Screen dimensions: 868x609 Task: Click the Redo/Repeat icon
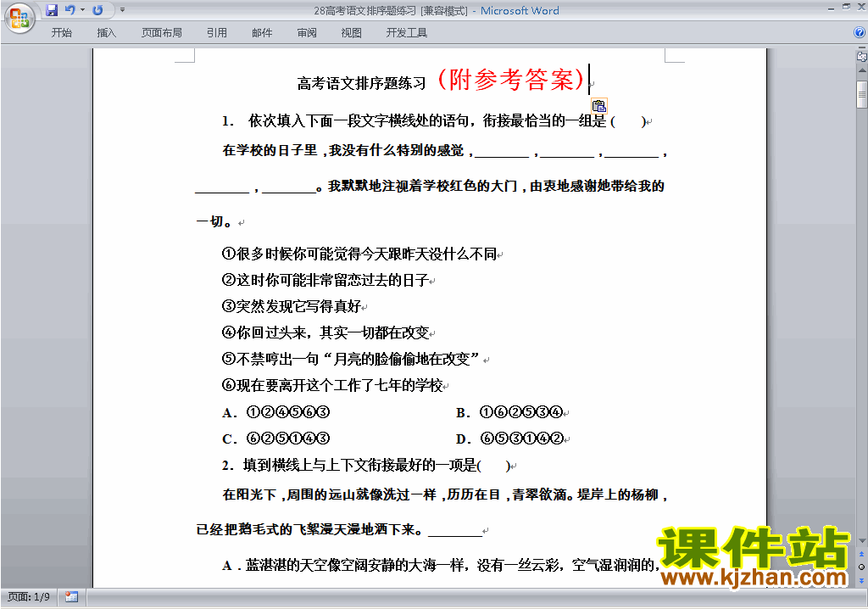click(x=97, y=10)
